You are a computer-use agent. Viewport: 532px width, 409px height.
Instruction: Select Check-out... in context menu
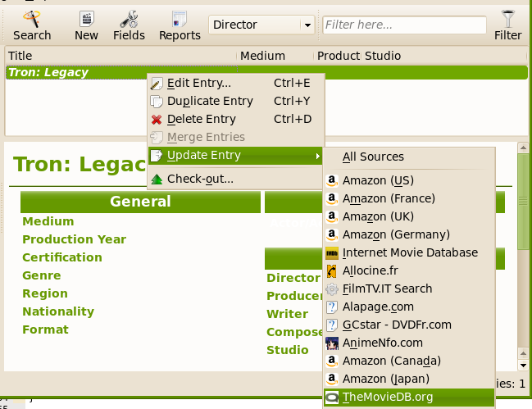(236, 179)
